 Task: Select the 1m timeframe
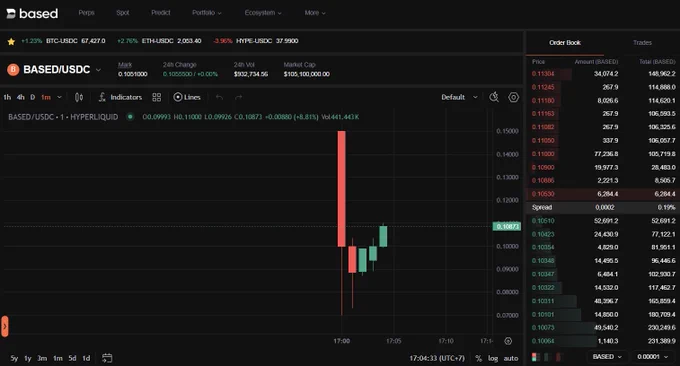point(46,97)
